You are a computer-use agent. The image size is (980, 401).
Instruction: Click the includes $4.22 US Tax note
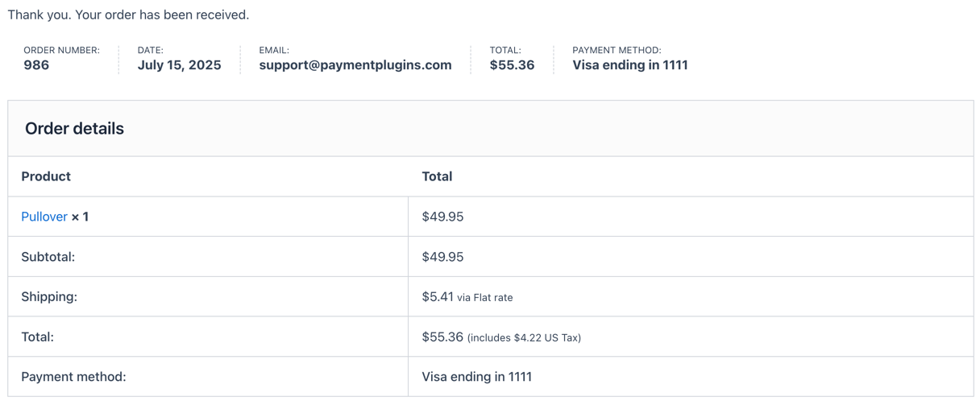[525, 337]
